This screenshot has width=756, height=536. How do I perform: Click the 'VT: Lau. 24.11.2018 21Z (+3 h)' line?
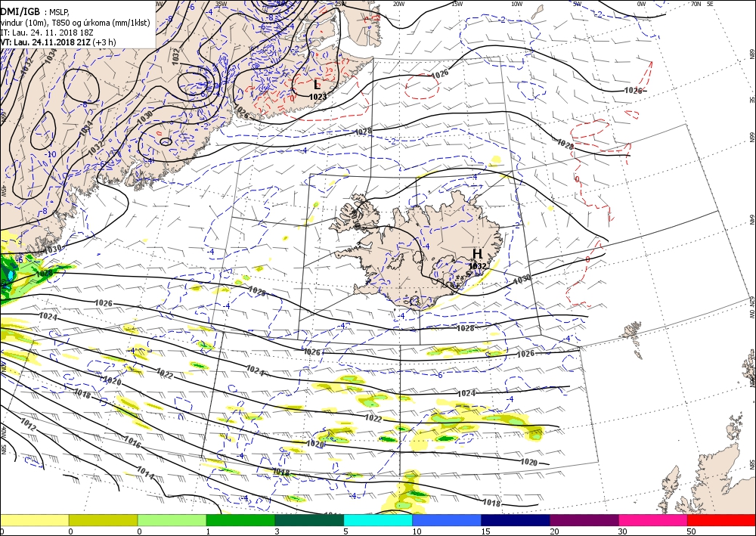[x=58, y=42]
